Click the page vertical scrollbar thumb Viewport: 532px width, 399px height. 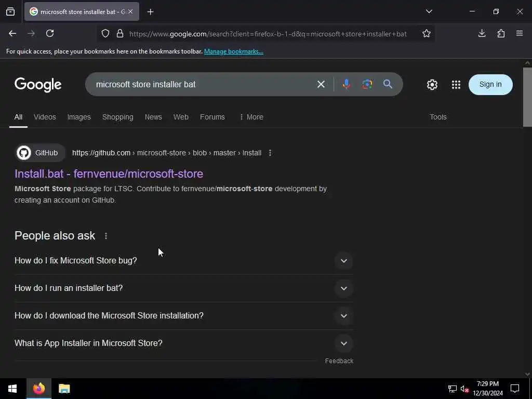pyautogui.click(x=527, y=97)
